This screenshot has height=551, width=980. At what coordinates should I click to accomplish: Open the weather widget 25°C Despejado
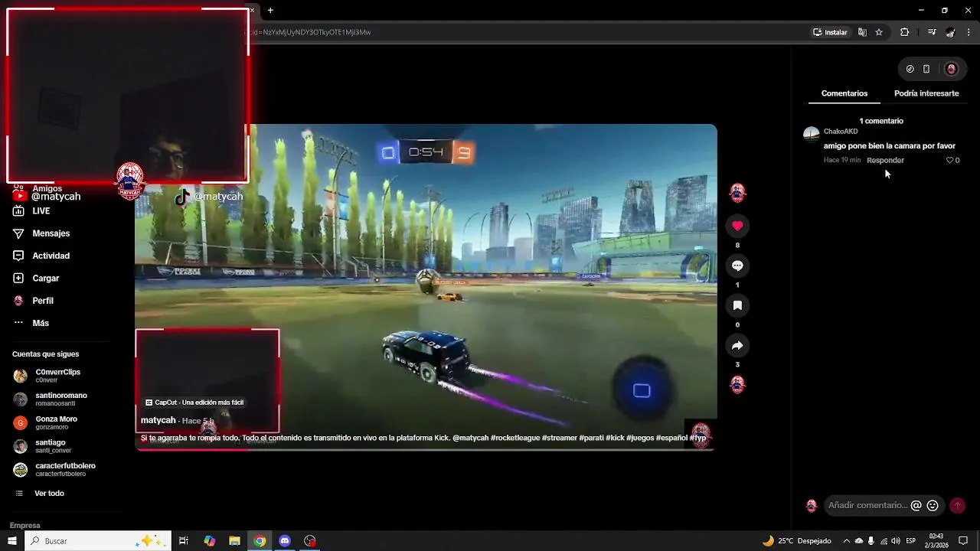[797, 541]
